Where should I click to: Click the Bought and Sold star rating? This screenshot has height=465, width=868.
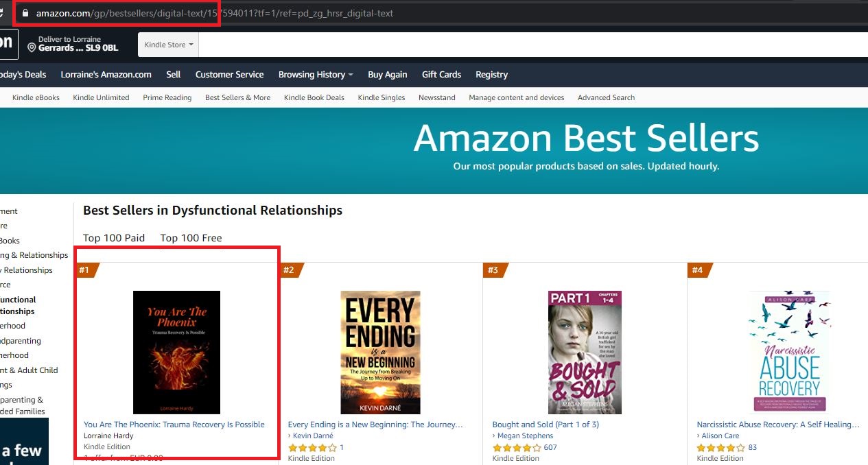(x=517, y=448)
